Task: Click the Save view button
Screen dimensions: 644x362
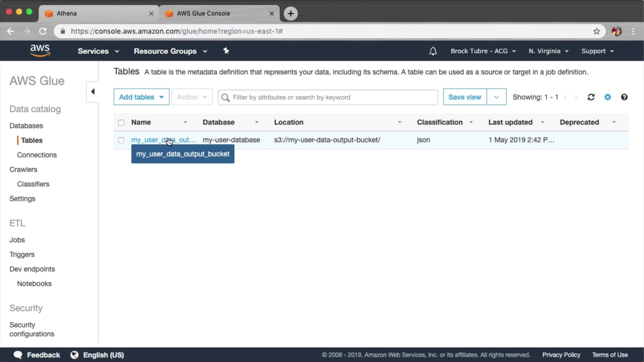Action: [x=465, y=97]
